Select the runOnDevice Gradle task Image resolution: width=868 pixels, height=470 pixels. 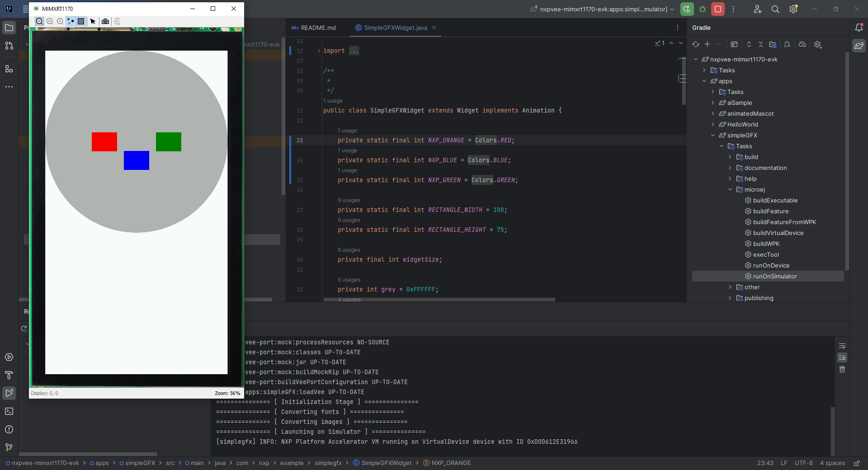click(x=771, y=266)
